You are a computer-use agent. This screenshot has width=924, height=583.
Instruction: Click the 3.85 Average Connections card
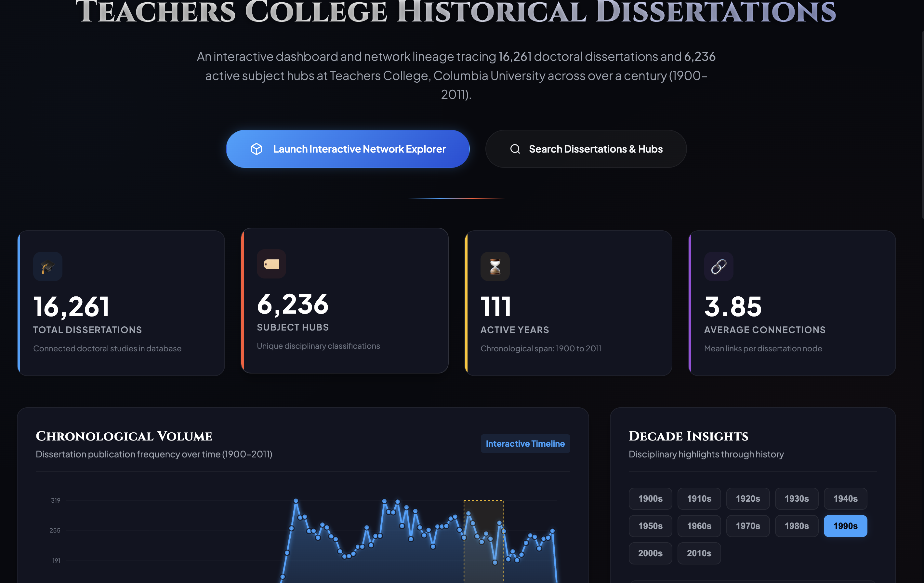click(x=792, y=303)
